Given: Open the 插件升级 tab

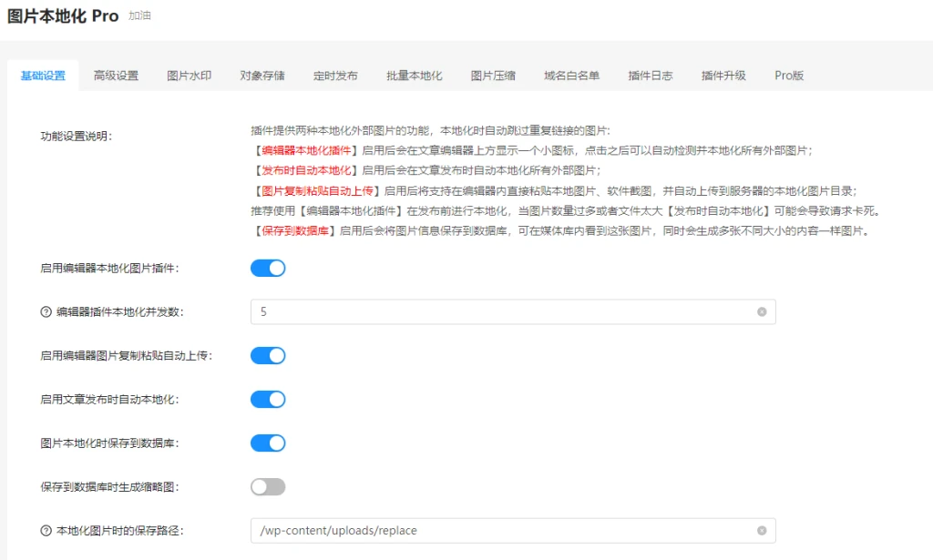Looking at the screenshot, I should click(x=723, y=76).
